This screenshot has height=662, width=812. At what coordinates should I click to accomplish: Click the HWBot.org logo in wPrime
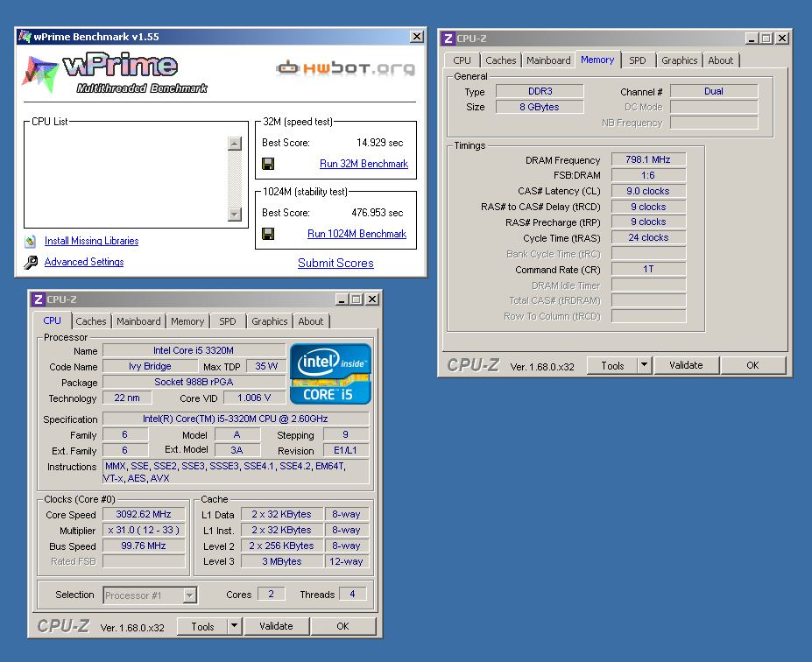346,67
